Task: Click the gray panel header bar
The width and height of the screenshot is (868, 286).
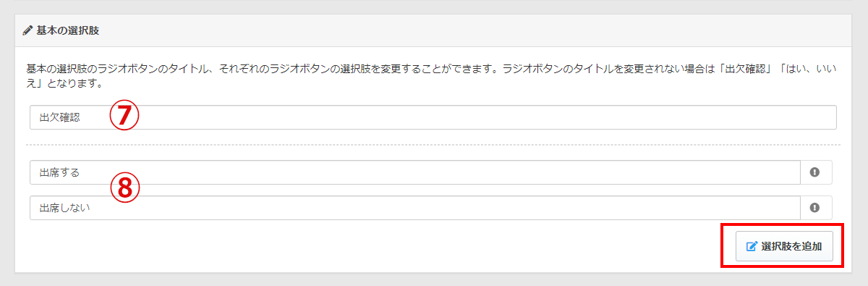Action: click(x=433, y=32)
